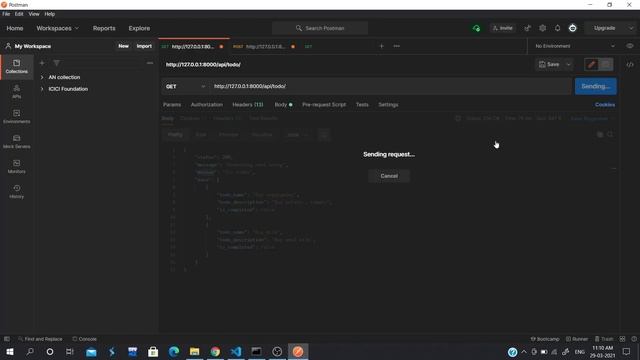640x360 pixels.
Task: Open the No Environment selector dropdown
Action: (x=575, y=46)
